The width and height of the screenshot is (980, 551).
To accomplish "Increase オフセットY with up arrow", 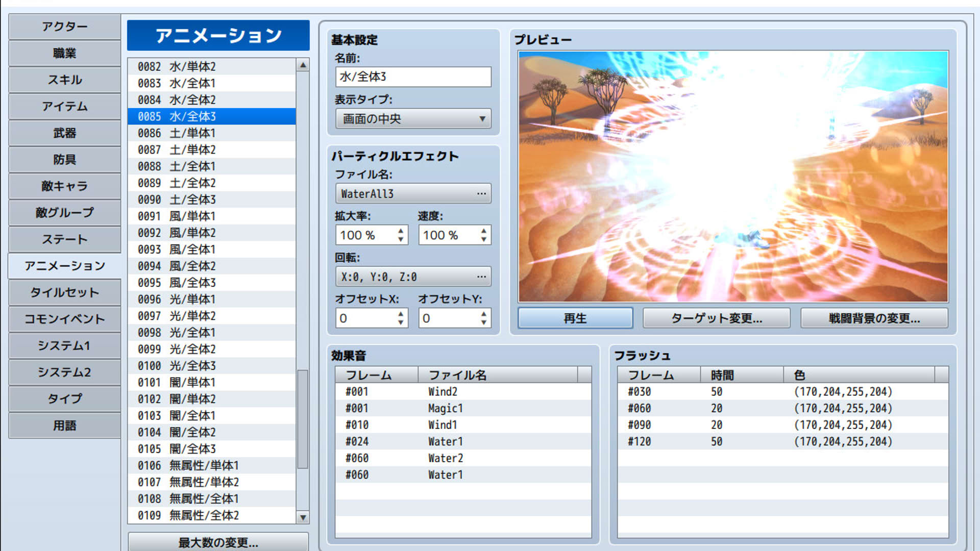I will pos(483,314).
